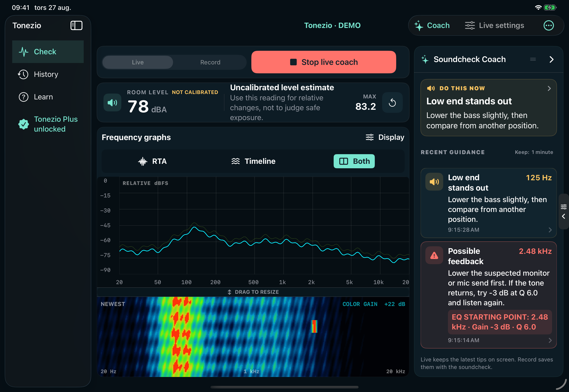Open the more options ellipsis menu
The width and height of the screenshot is (569, 392).
(x=549, y=26)
